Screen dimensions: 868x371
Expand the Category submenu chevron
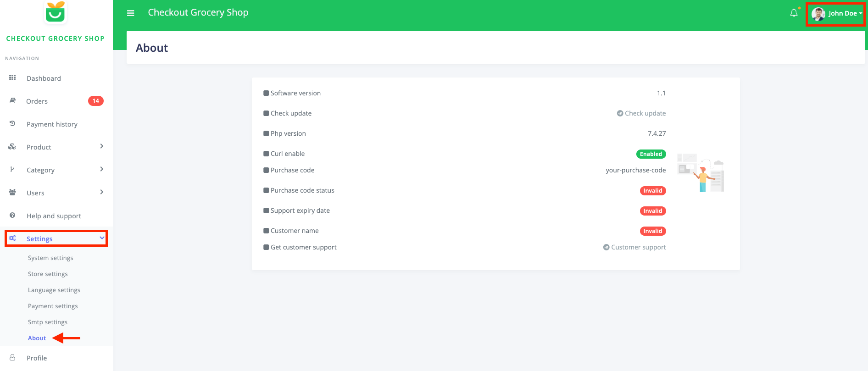click(x=102, y=169)
